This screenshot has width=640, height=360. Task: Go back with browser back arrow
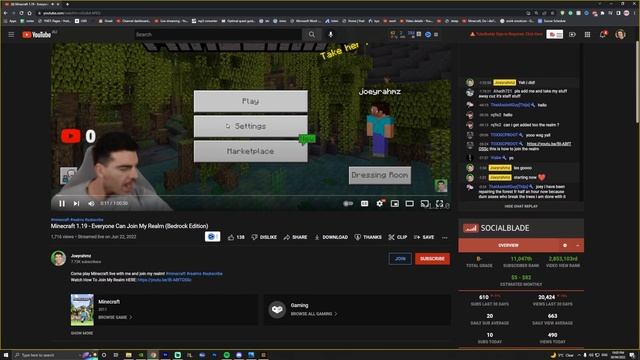[6, 13]
